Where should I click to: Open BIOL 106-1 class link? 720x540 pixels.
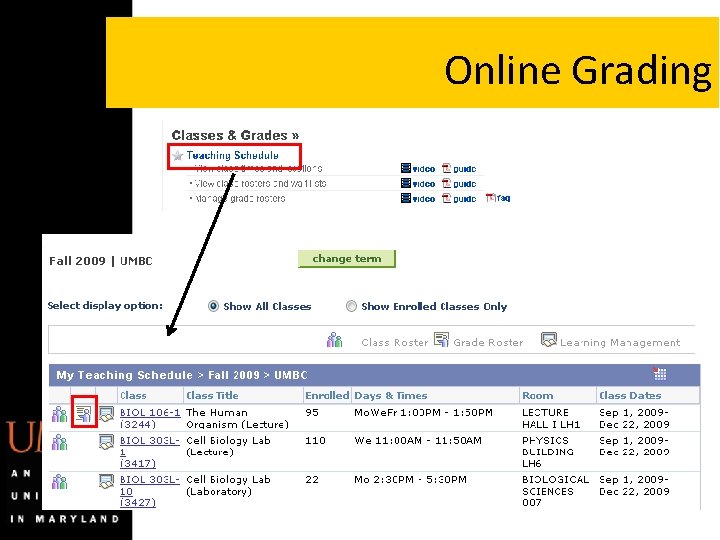(150, 418)
